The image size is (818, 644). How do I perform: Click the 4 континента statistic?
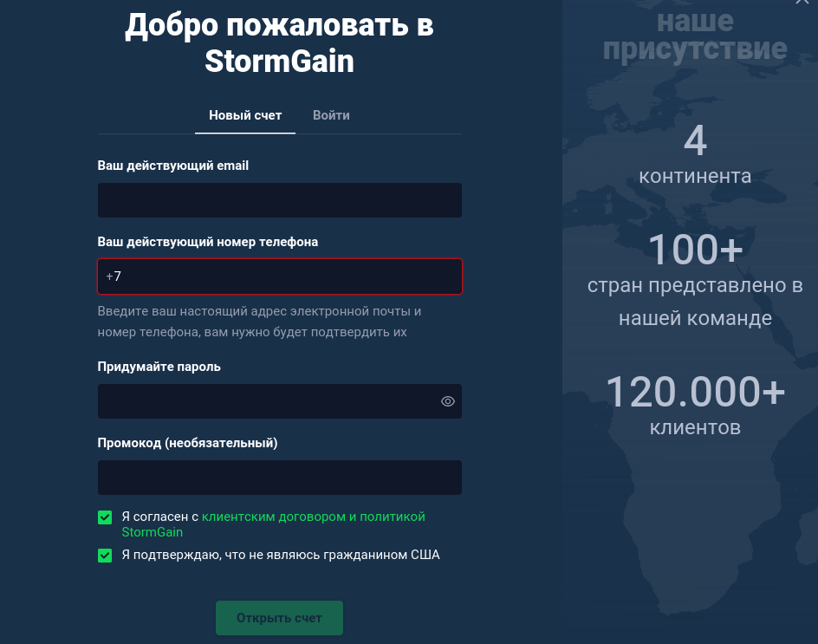695,154
